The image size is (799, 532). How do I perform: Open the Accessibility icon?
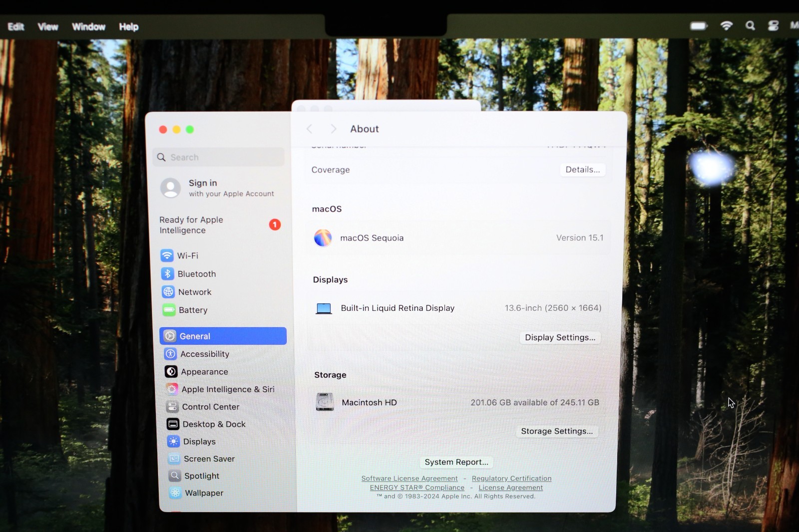click(170, 354)
